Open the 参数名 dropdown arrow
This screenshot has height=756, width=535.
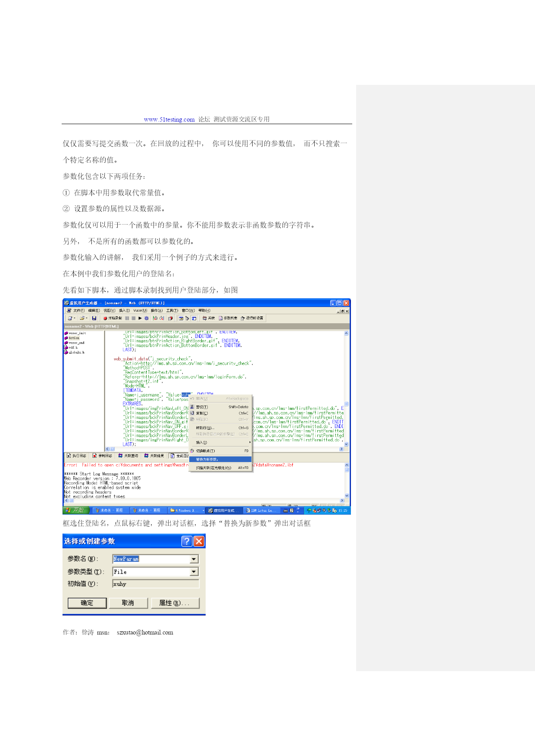coord(194,559)
